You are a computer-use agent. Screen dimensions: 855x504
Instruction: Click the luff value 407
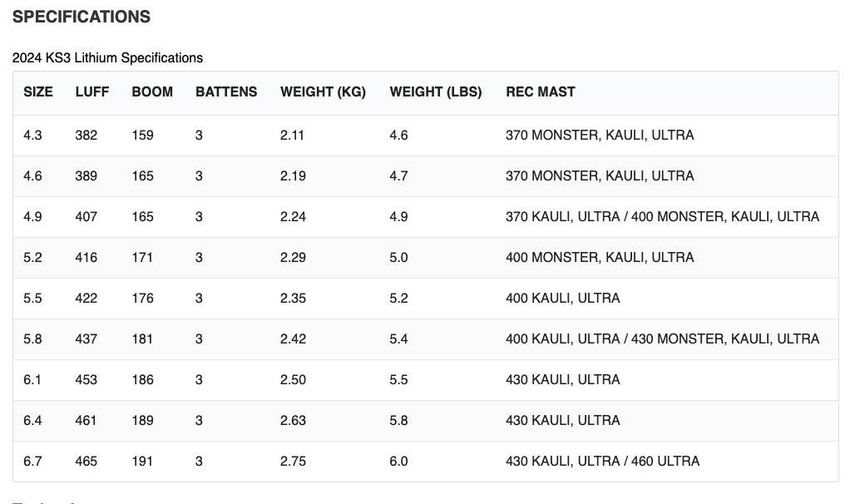[86, 216]
